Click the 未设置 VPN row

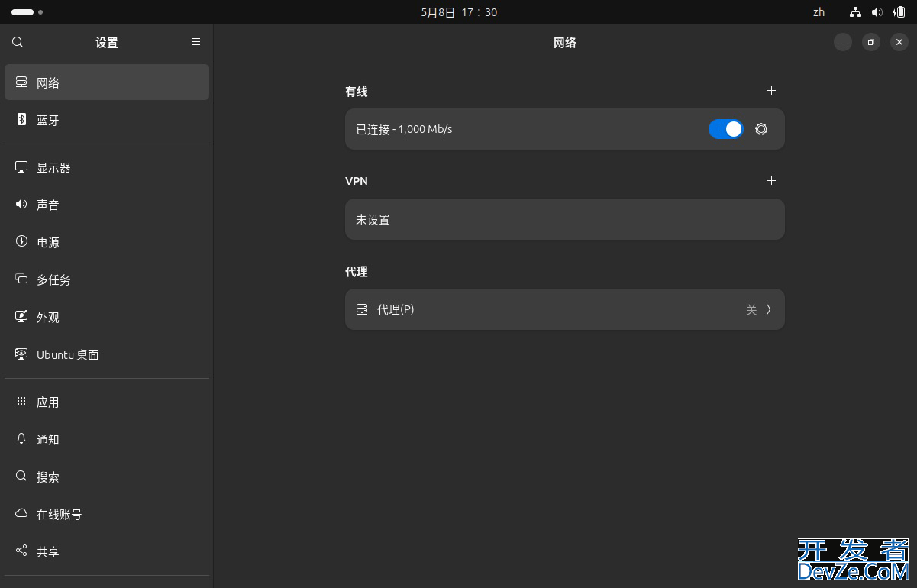(565, 219)
